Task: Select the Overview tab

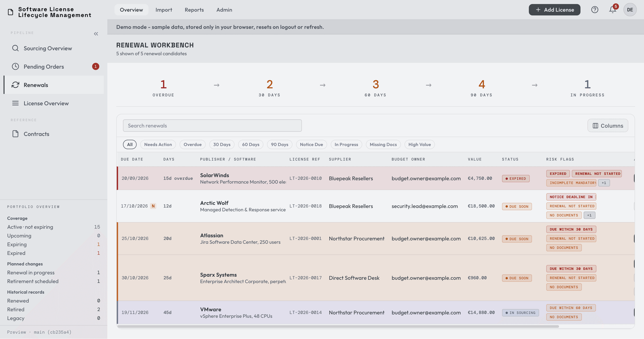Action: (131, 10)
